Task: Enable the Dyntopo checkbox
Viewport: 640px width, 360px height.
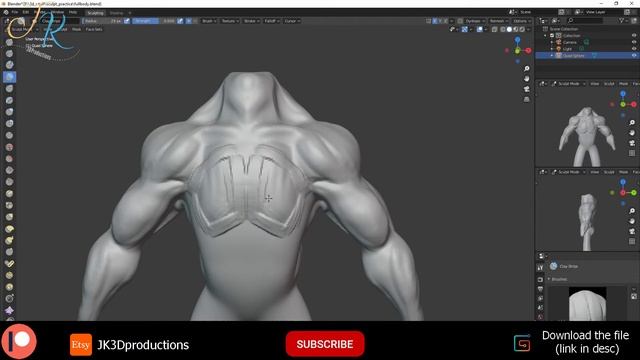Action: [460, 21]
